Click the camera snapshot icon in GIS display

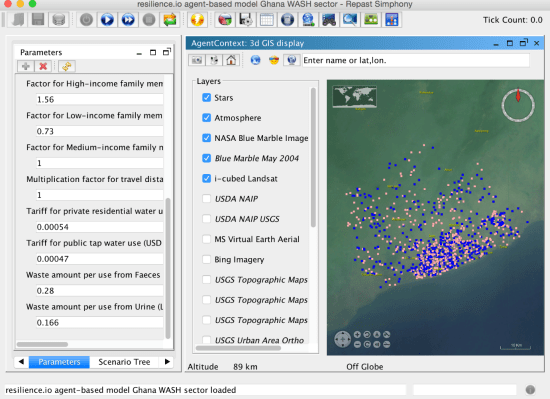coord(197,60)
